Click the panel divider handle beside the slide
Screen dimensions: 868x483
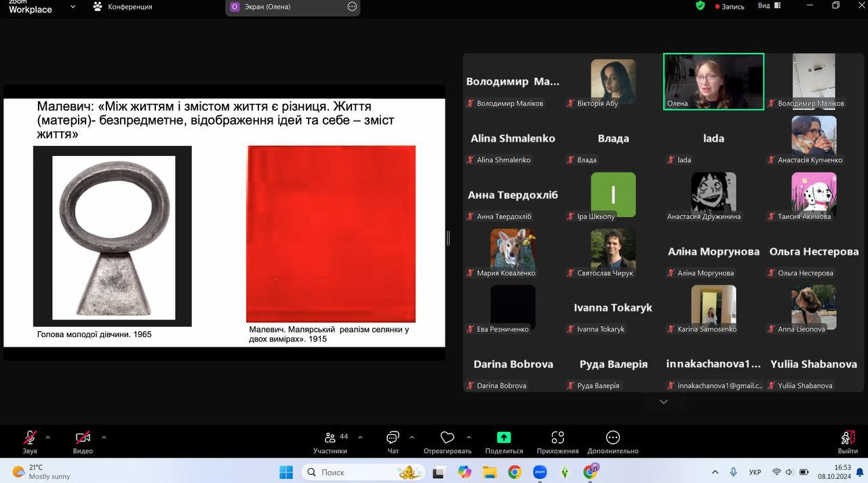(x=448, y=238)
